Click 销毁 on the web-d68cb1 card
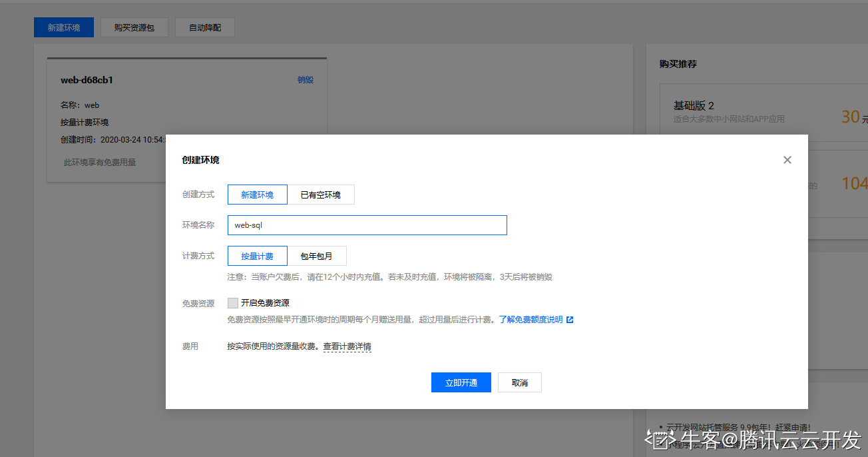The width and height of the screenshot is (868, 457). pyautogui.click(x=306, y=80)
